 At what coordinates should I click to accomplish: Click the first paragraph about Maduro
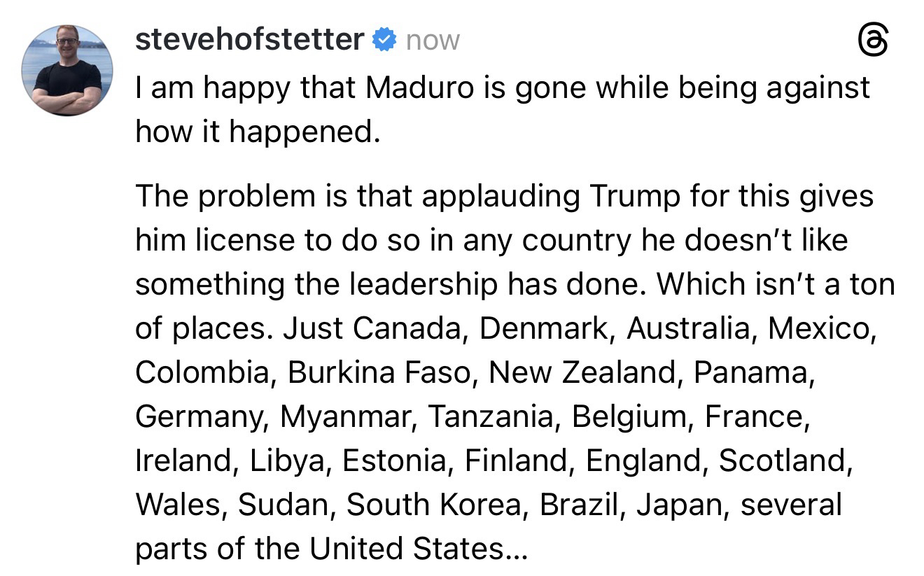click(503, 108)
